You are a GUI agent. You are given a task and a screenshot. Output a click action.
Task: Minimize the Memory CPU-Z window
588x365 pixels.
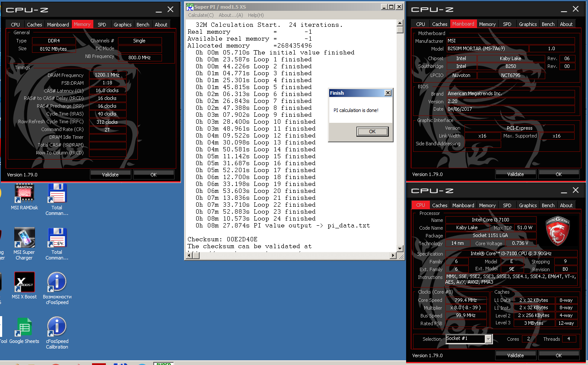159,10
